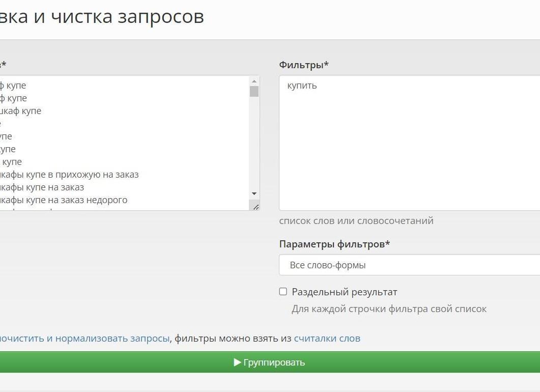540x392 pixels.
Task: Click the Фильтры field label
Action: (304, 65)
